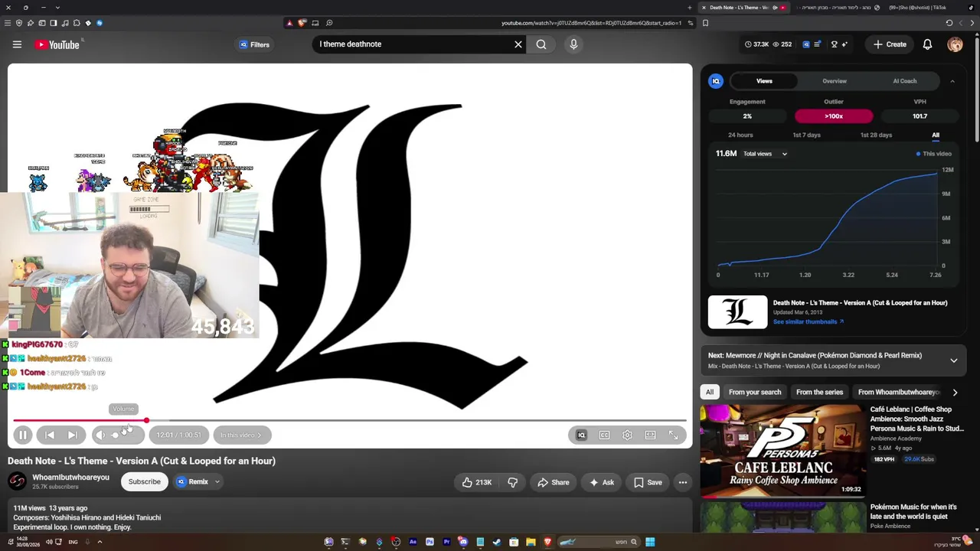This screenshot has height=551, width=980.
Task: Enter full screen mode
Action: click(x=673, y=435)
